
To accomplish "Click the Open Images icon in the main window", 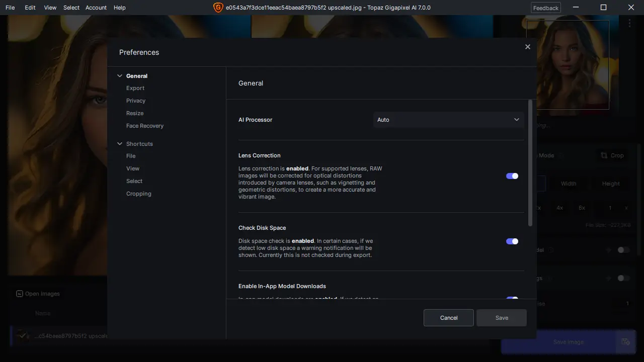I will [20, 294].
